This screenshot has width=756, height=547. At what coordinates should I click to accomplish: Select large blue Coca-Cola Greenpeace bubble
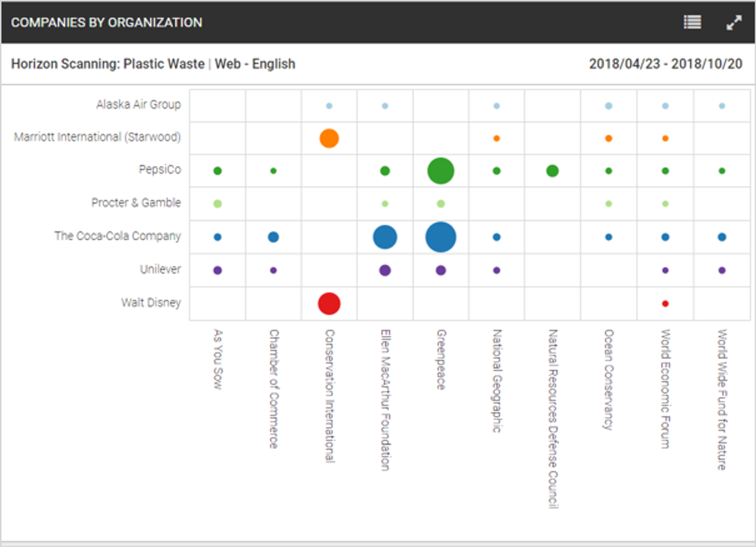[x=441, y=237]
